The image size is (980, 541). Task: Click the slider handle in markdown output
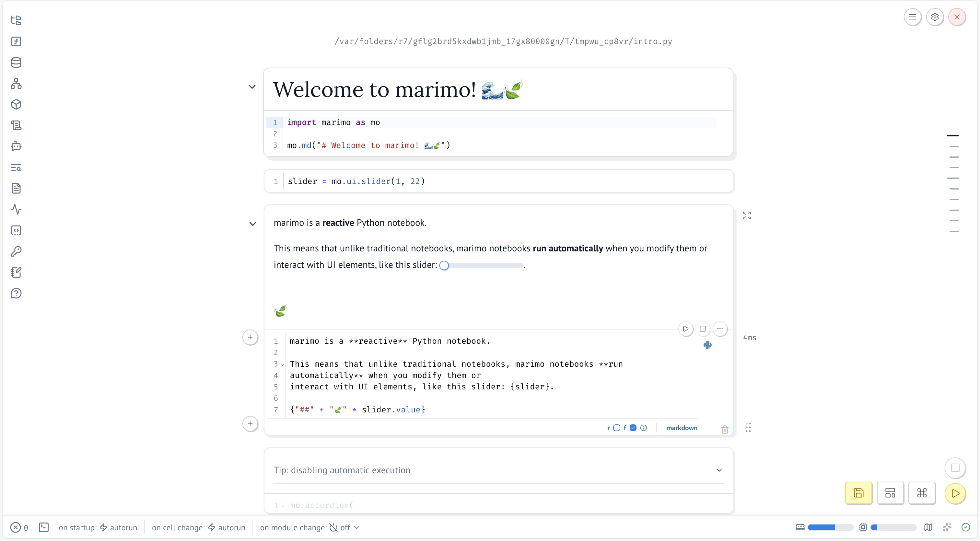444,265
